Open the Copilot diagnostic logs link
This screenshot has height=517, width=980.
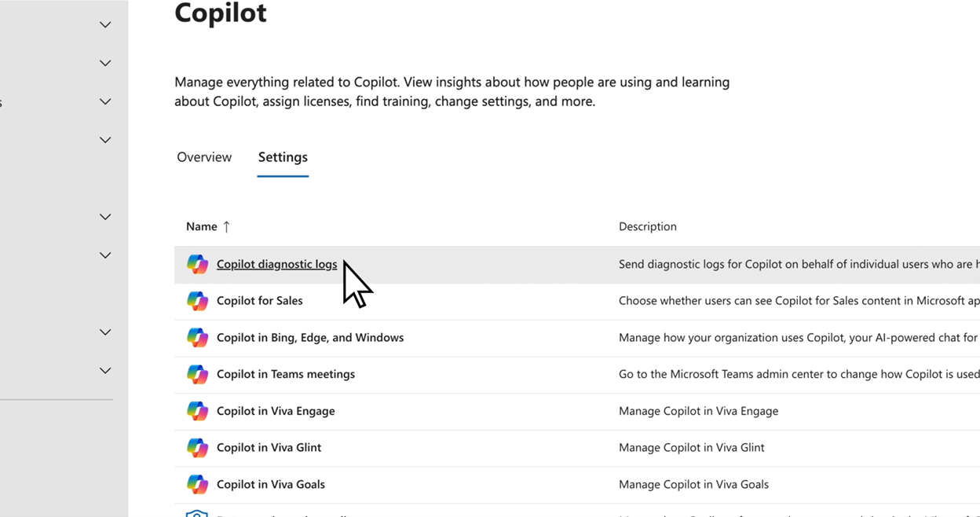[276, 264]
